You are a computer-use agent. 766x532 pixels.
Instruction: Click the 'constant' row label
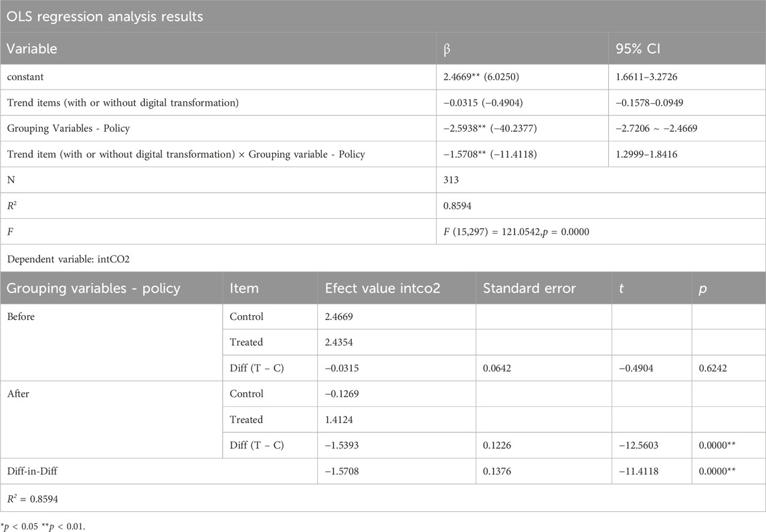[x=25, y=77]
